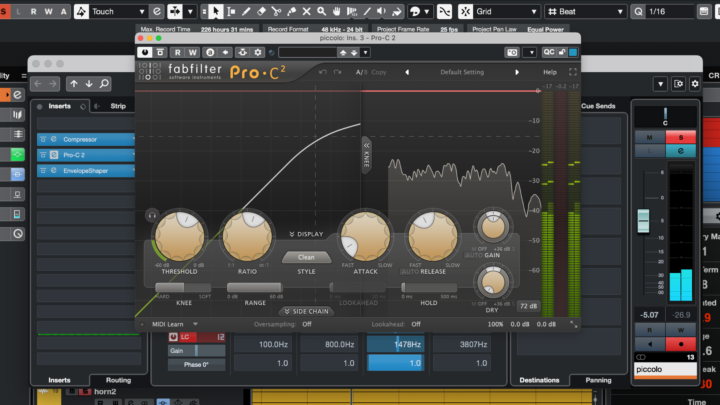Toggle the Pro-C 2 plugin power button
The height and width of the screenshot is (405, 720).
click(x=146, y=52)
